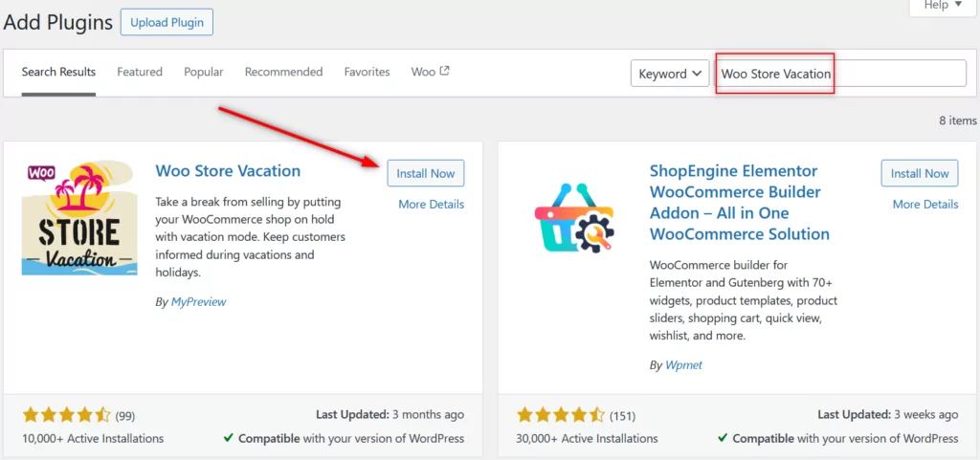
Task: Click ShopEngine's compatible checkmark icon
Action: click(x=723, y=438)
